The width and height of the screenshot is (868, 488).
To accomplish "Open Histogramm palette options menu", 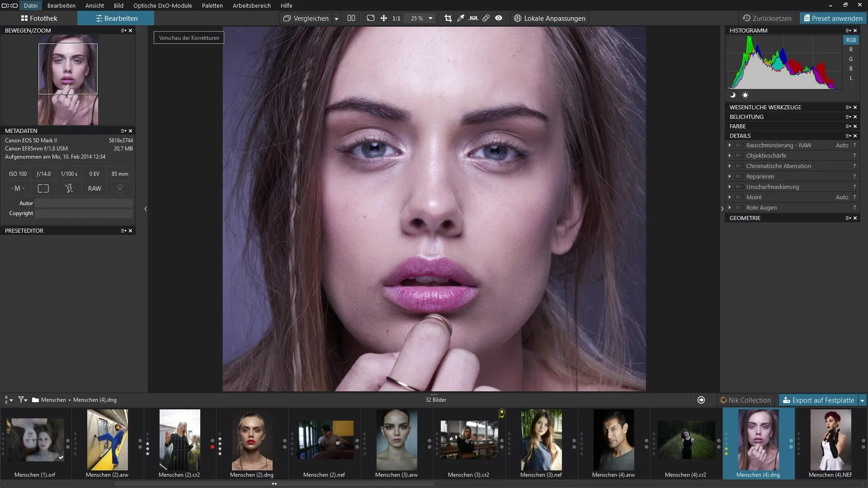I will [848, 30].
